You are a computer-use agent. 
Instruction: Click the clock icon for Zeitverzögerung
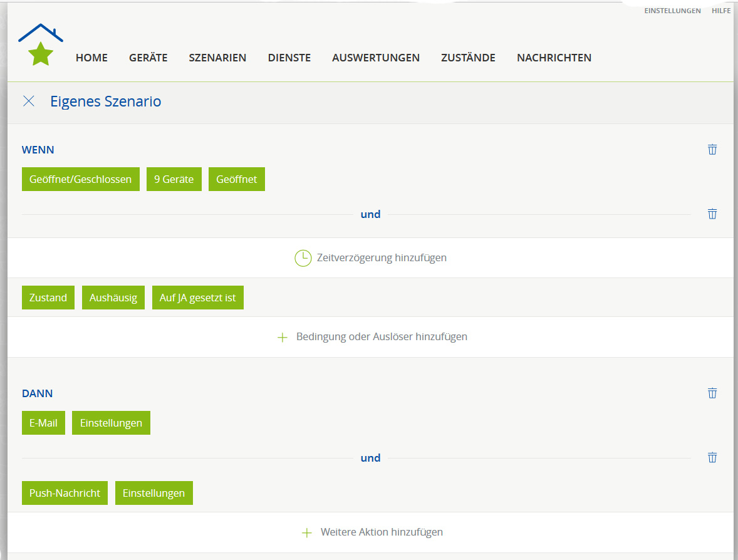[303, 258]
